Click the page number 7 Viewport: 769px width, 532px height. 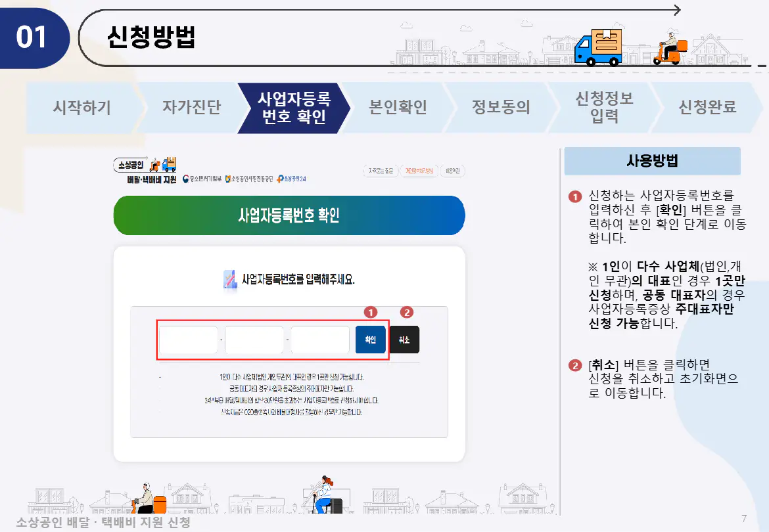744,519
